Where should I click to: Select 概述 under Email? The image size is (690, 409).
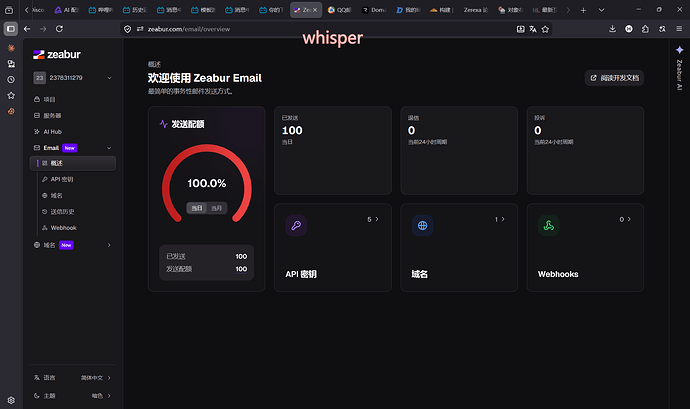click(73, 163)
